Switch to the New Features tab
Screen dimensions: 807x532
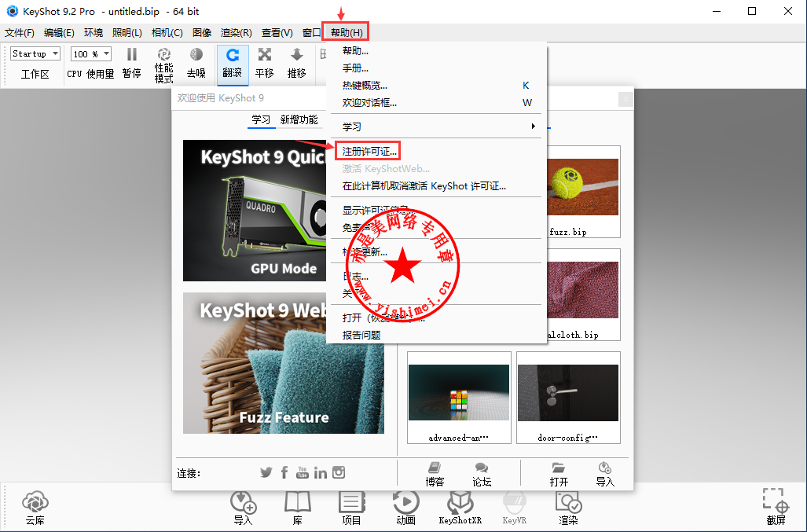click(299, 120)
